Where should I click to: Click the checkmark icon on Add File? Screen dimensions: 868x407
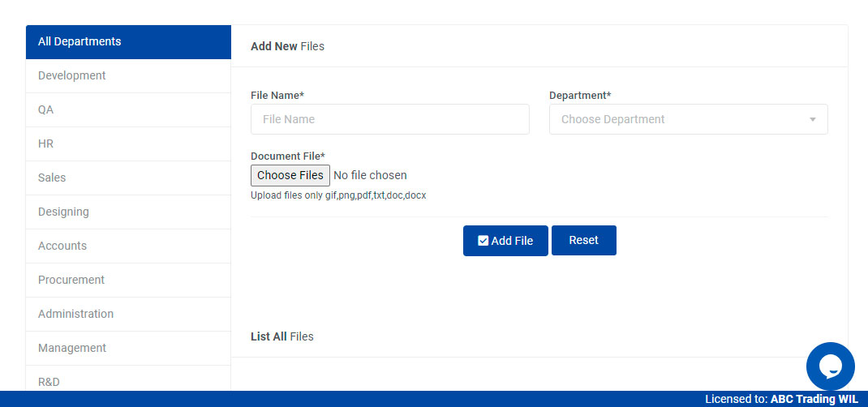tap(483, 241)
